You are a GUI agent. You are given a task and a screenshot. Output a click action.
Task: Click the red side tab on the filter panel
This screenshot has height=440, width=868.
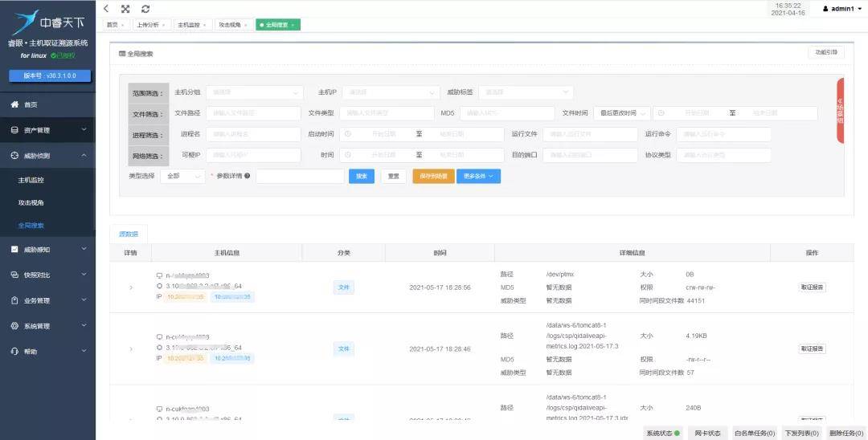[841, 111]
